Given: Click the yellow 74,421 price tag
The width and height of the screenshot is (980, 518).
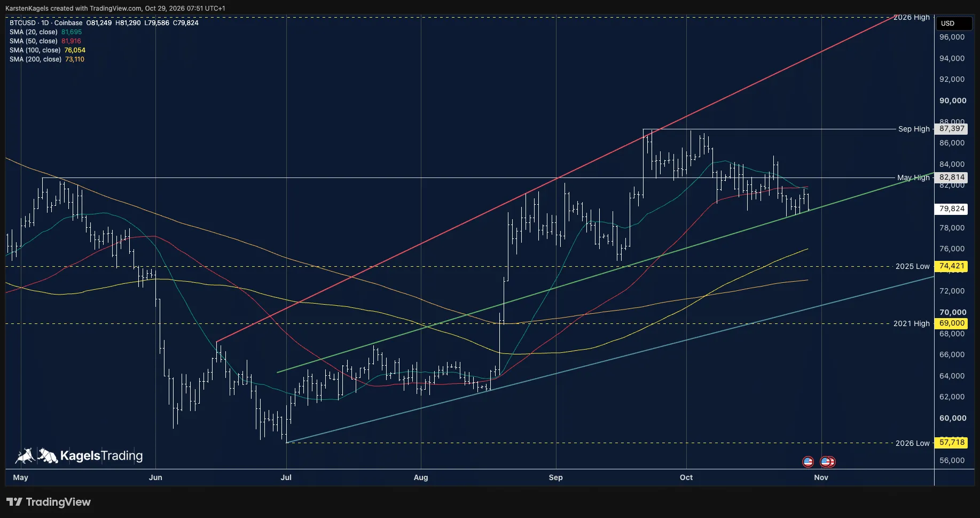Looking at the screenshot, I should (x=952, y=266).
